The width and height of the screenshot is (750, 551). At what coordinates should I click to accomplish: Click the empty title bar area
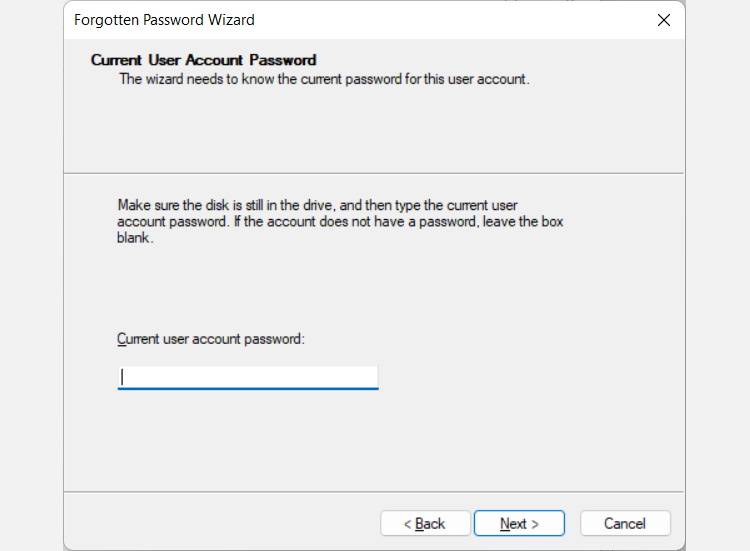[450, 20]
